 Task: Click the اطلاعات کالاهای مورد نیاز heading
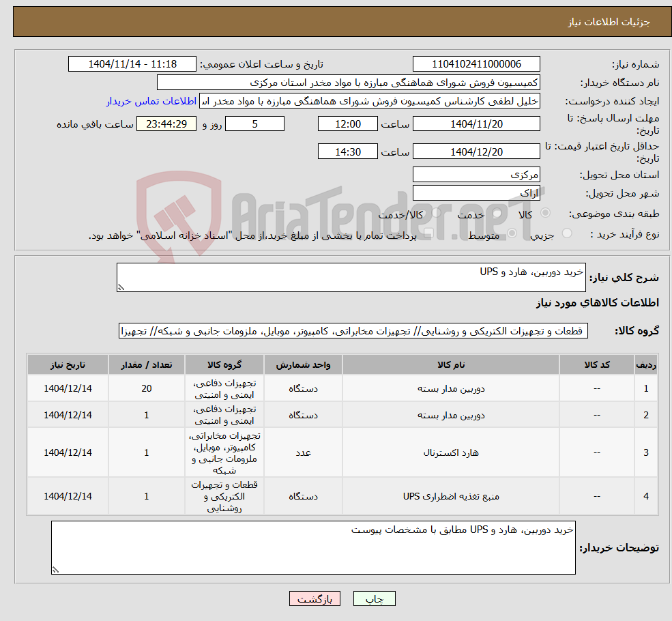coord(598,303)
